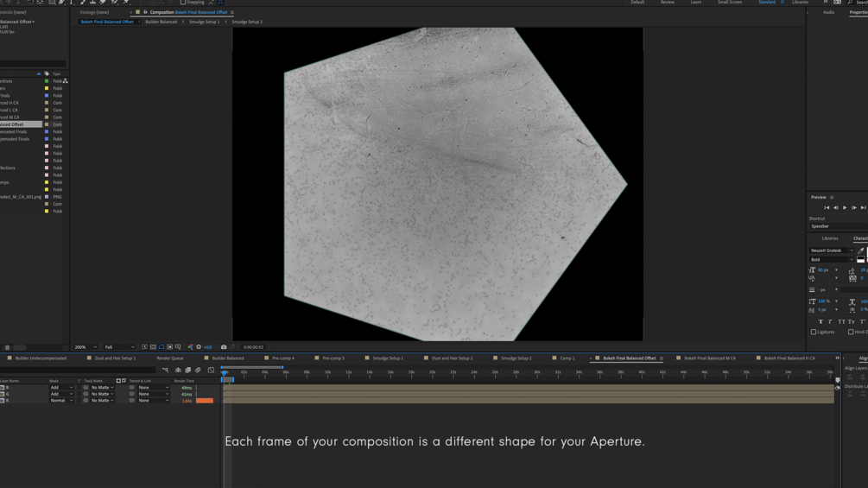The width and height of the screenshot is (868, 488).
Task: Click the Faux Bold text style icon
Action: pyautogui.click(x=820, y=321)
